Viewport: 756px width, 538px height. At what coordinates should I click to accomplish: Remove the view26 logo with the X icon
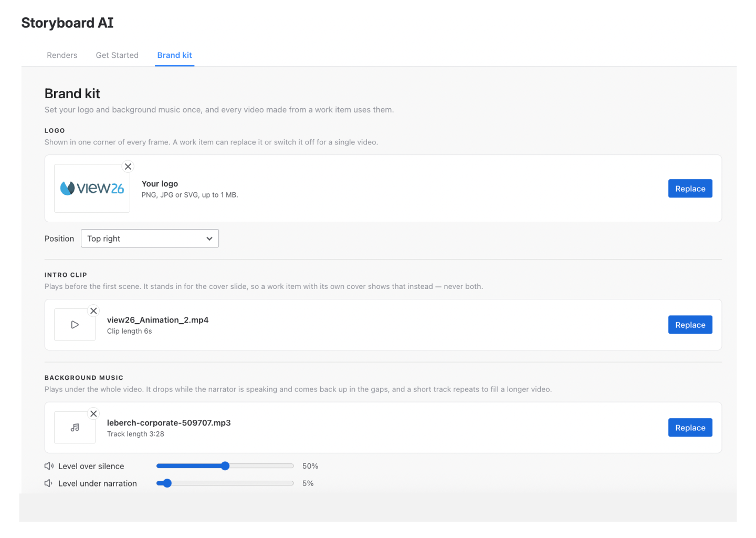point(128,167)
